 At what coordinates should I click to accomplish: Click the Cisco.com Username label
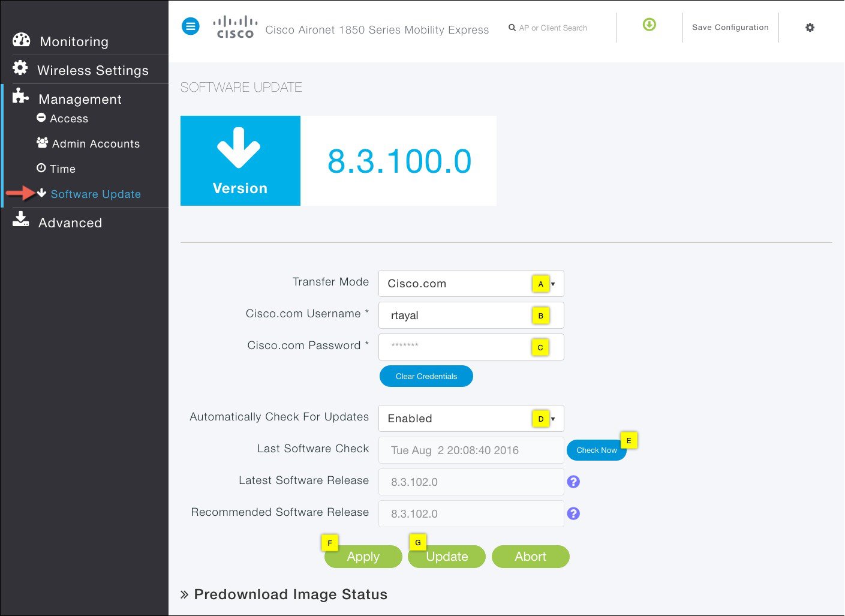pyautogui.click(x=307, y=314)
